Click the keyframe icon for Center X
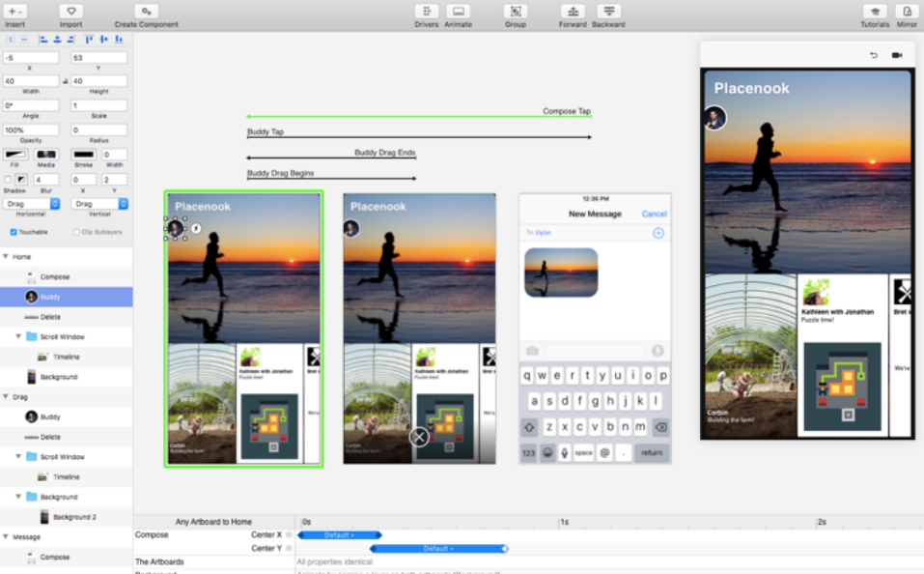This screenshot has height=574, width=924. pos(289,535)
